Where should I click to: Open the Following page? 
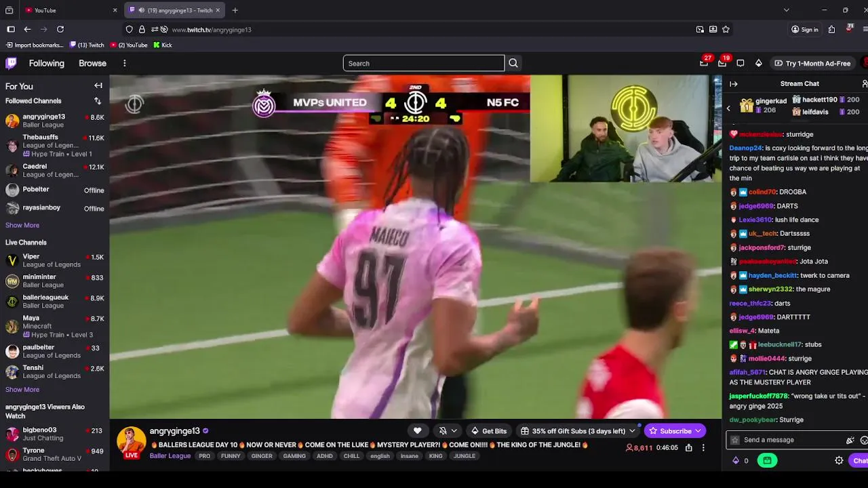click(47, 63)
